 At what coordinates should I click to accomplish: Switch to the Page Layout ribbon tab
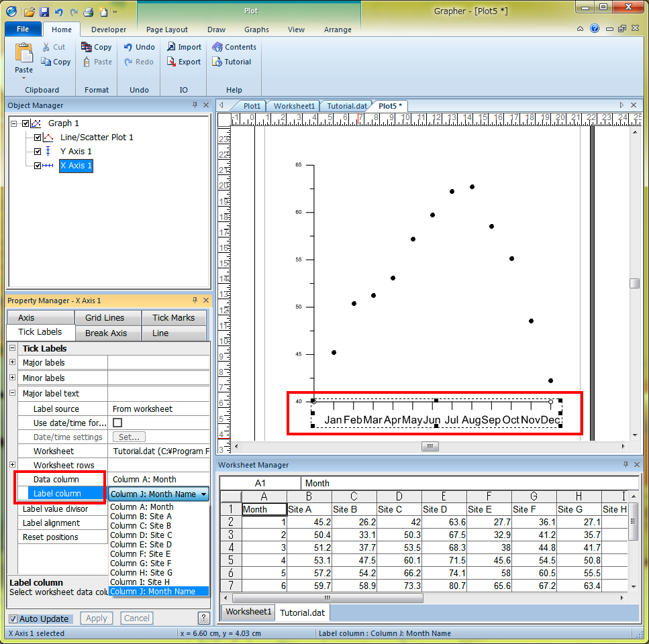click(167, 30)
